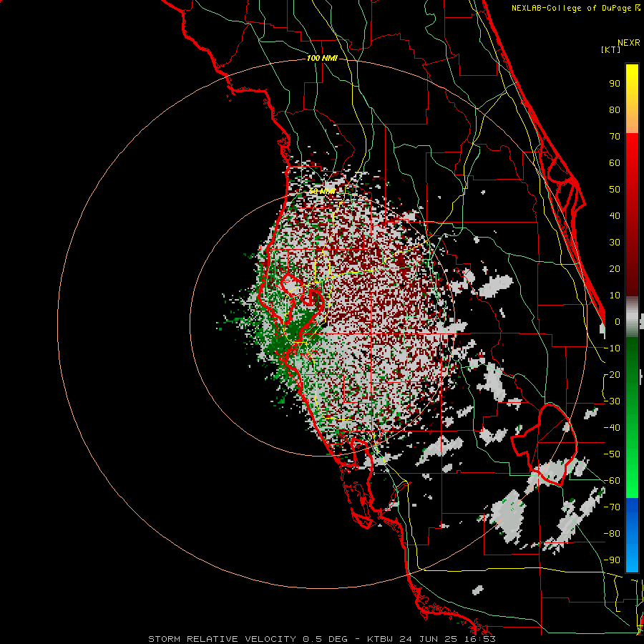Viewport: 644px width, 644px height.
Task: Click the "-60" scale value
Action: (612, 481)
